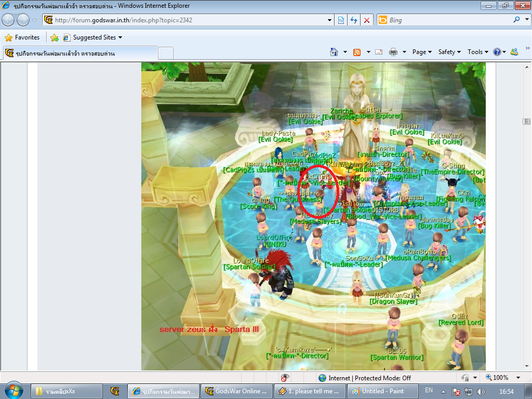Open Suggested Sites
Screen dimensions: 532x399
(x=92, y=37)
